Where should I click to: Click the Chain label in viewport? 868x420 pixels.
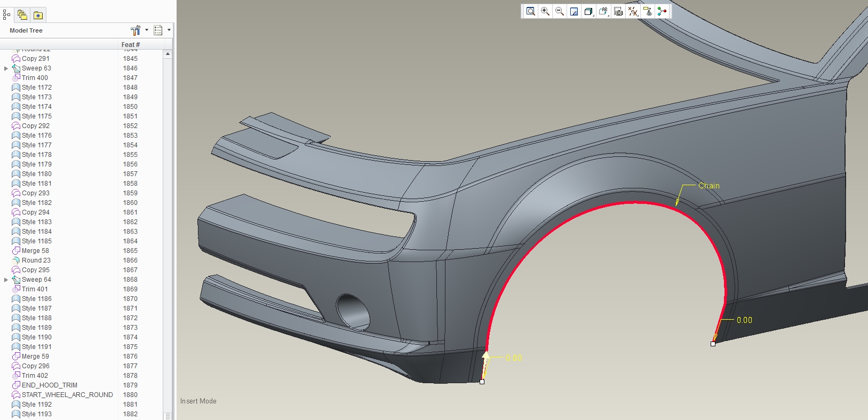(x=709, y=186)
